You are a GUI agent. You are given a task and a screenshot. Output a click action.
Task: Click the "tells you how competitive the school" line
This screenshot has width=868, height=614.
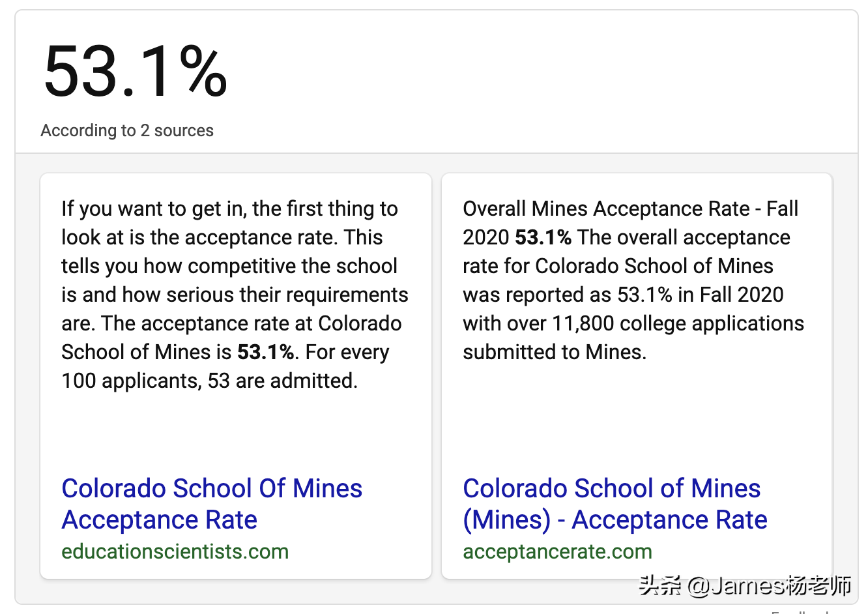click(x=229, y=266)
